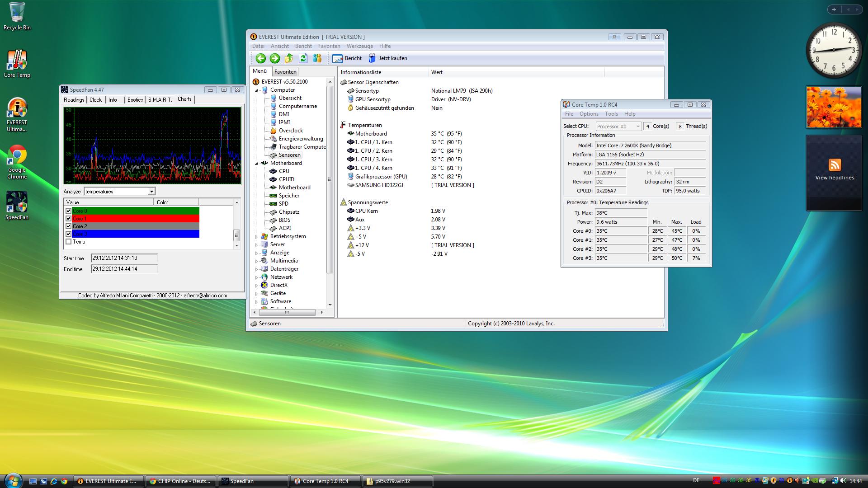Enable the Temp checkbox in SpeedFan
This screenshot has width=868, height=488.
click(x=69, y=242)
